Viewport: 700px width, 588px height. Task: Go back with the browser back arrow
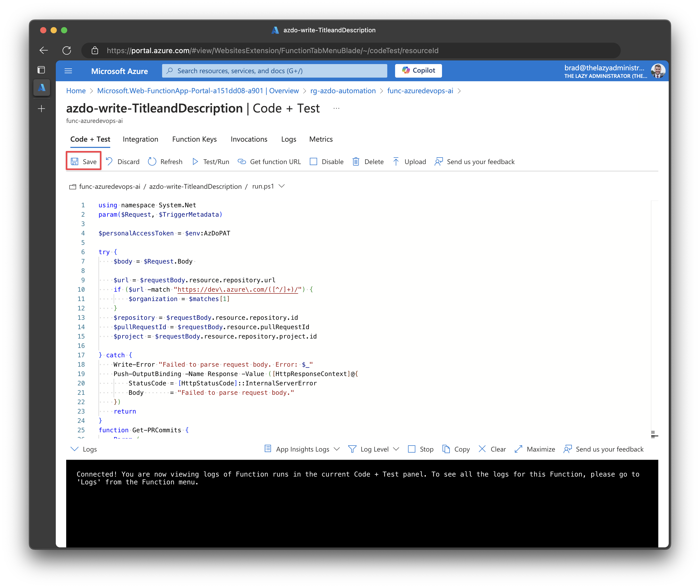pyautogui.click(x=44, y=50)
